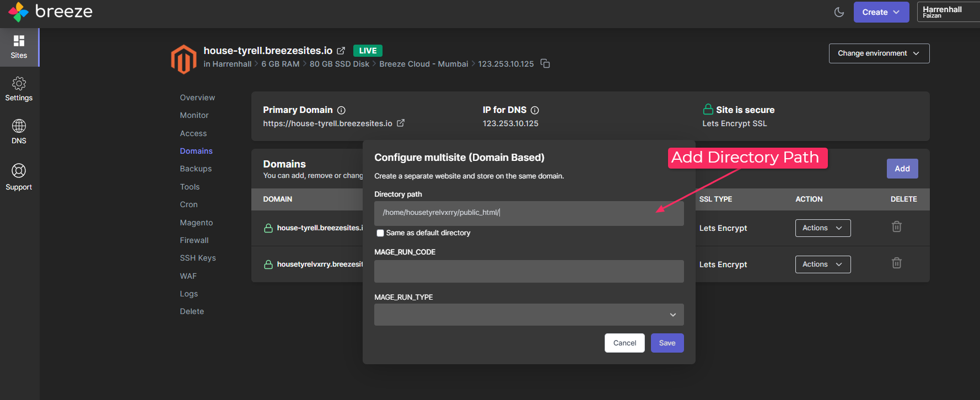The height and width of the screenshot is (400, 980).
Task: Open the Sites sidebar section
Action: (x=19, y=47)
